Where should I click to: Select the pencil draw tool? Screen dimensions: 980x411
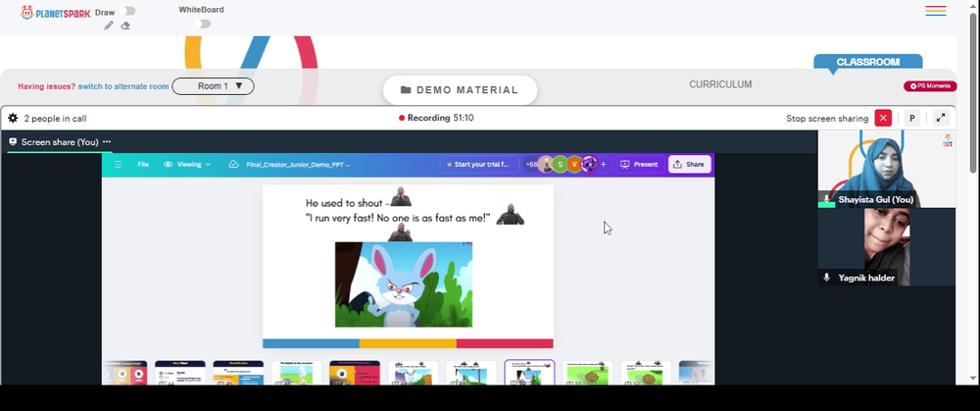[109, 26]
